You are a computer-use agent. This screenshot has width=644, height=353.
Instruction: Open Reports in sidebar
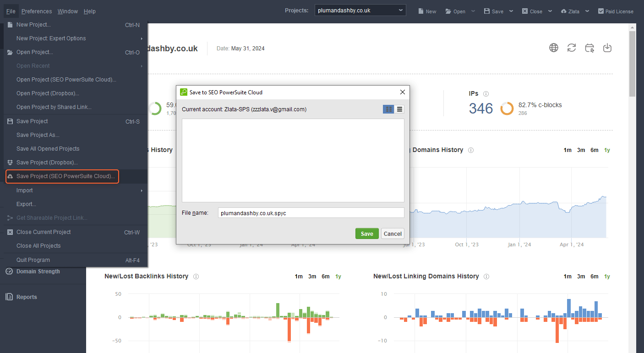click(x=27, y=297)
